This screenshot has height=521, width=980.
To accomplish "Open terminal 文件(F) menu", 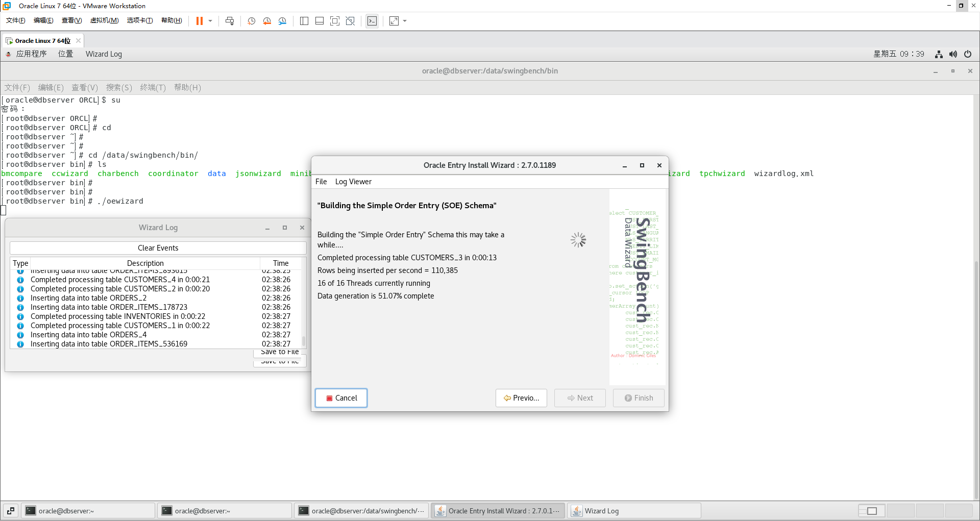I will click(17, 88).
